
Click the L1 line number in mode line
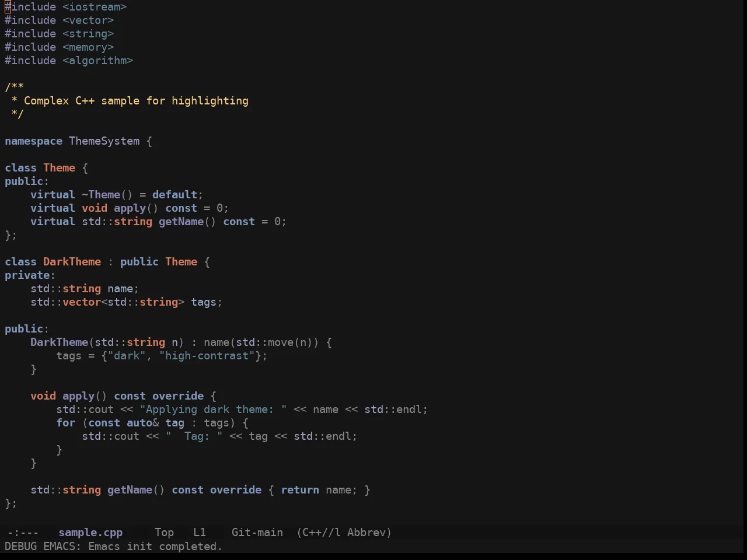click(x=200, y=533)
